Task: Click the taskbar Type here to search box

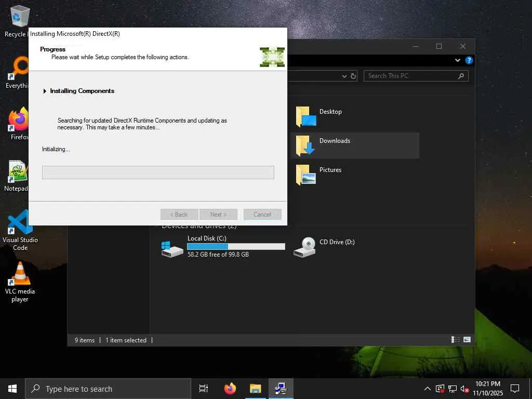Action: click(x=108, y=389)
